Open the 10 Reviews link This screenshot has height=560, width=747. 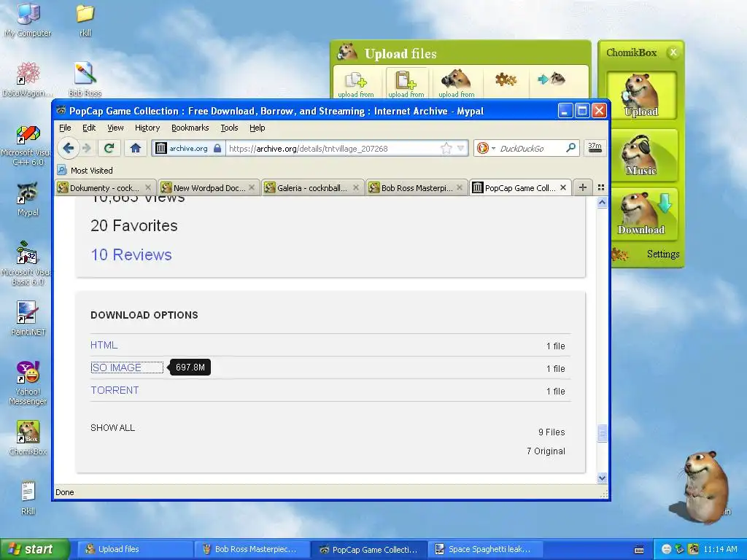131,254
